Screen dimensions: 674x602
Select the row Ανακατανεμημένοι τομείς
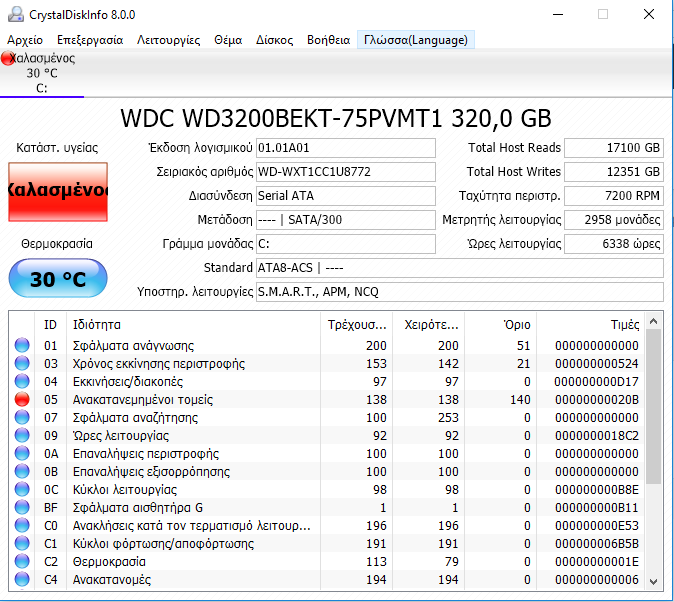click(327, 399)
